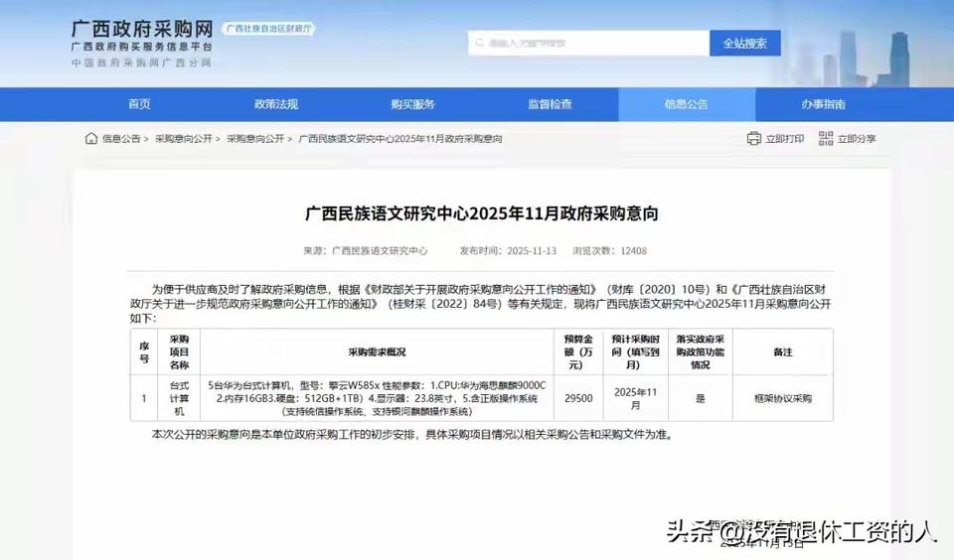
Task: Open the 购买服务 nav tab
Action: pyautogui.click(x=413, y=104)
